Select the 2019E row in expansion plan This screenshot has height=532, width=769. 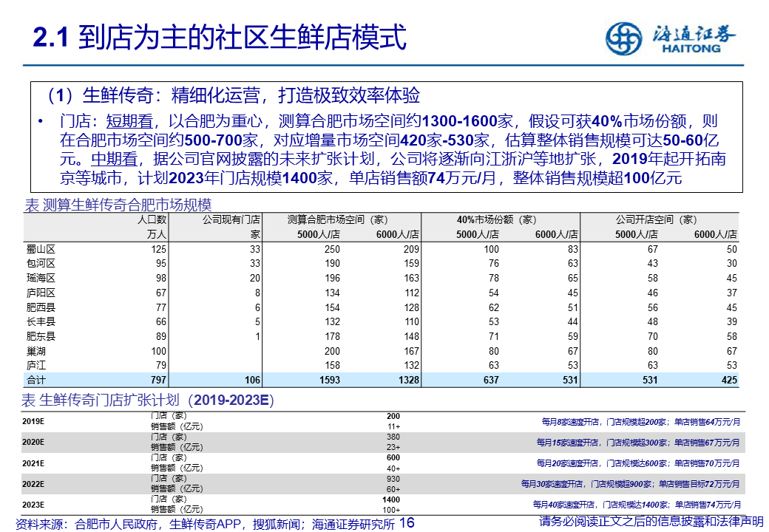[33, 421]
